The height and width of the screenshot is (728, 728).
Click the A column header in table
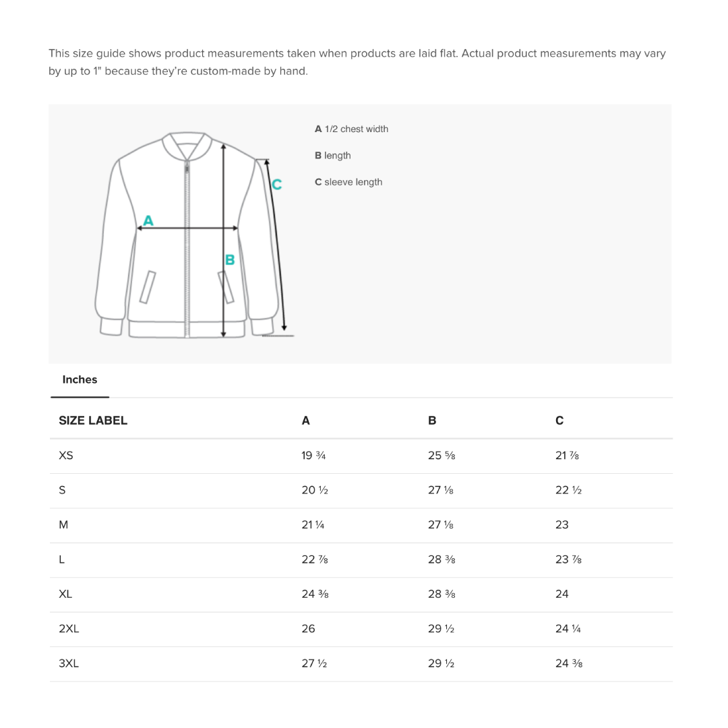click(x=305, y=421)
